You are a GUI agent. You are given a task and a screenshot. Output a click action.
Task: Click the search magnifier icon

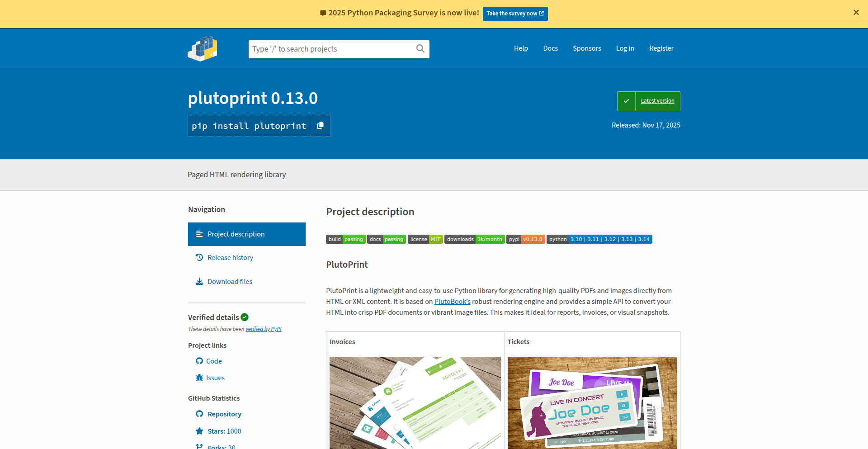420,49
